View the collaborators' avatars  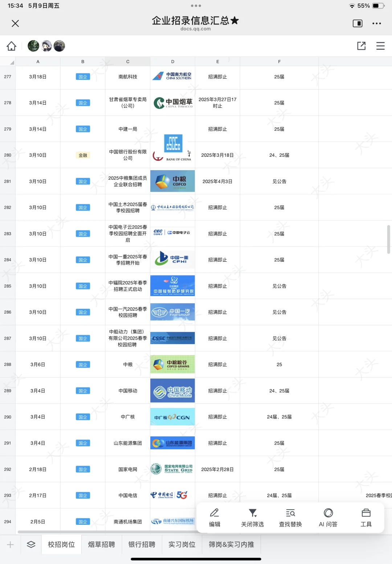pos(46,46)
